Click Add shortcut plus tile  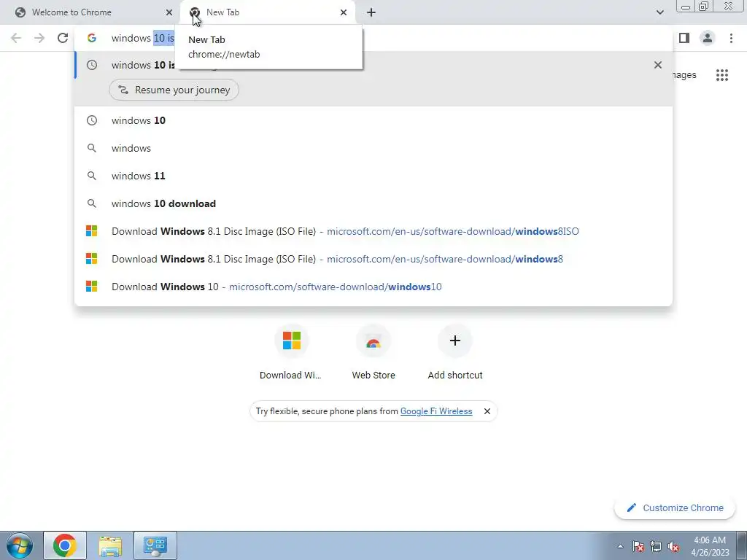(x=455, y=352)
